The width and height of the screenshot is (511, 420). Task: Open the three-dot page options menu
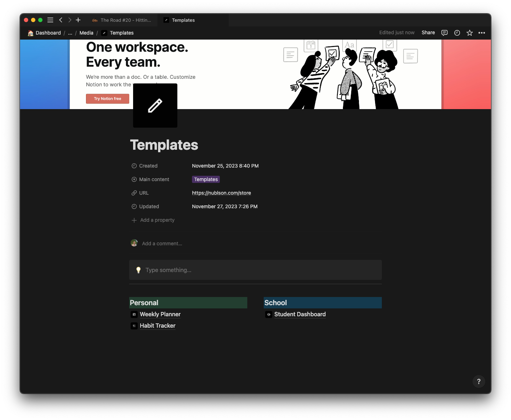[482, 33]
